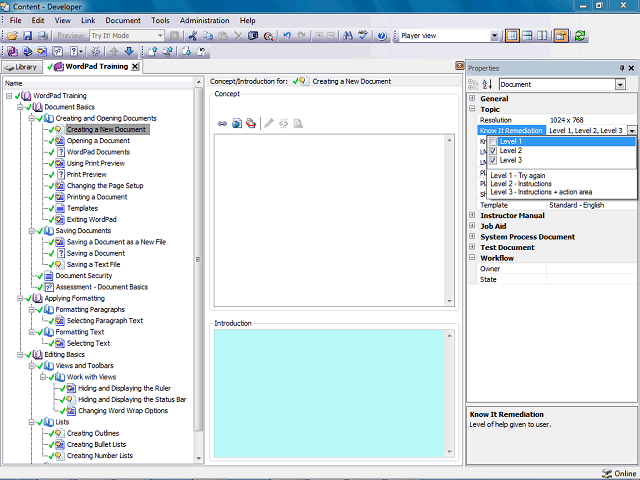Open the Edit menu
This screenshot has height=480, width=640.
(38, 20)
